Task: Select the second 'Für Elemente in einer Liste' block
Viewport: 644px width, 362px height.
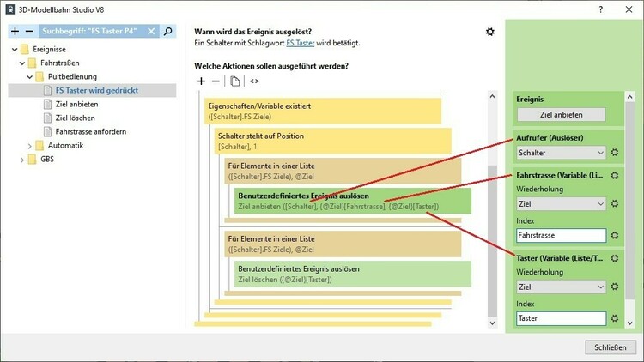Action: tap(343, 244)
